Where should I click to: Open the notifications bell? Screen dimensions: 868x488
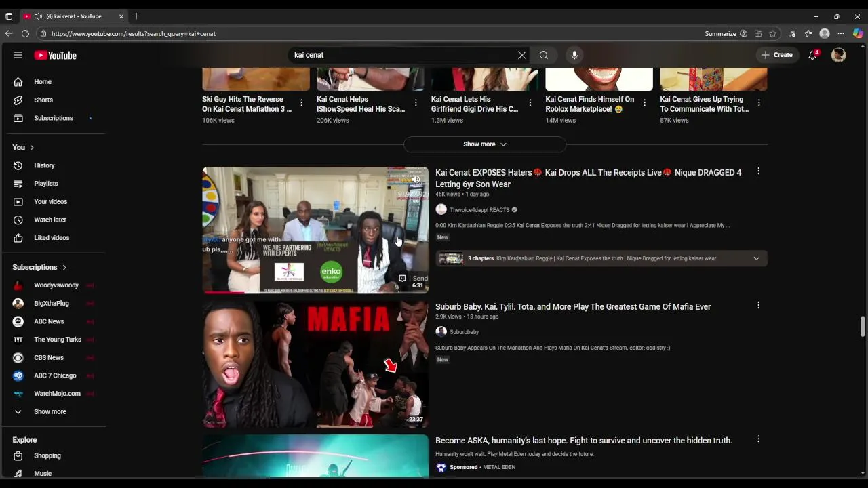click(x=813, y=55)
